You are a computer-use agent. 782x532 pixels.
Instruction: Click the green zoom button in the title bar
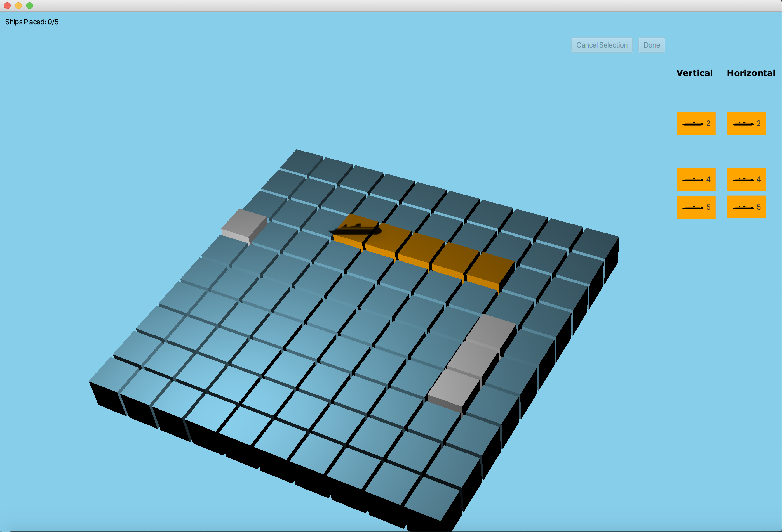(x=30, y=5)
